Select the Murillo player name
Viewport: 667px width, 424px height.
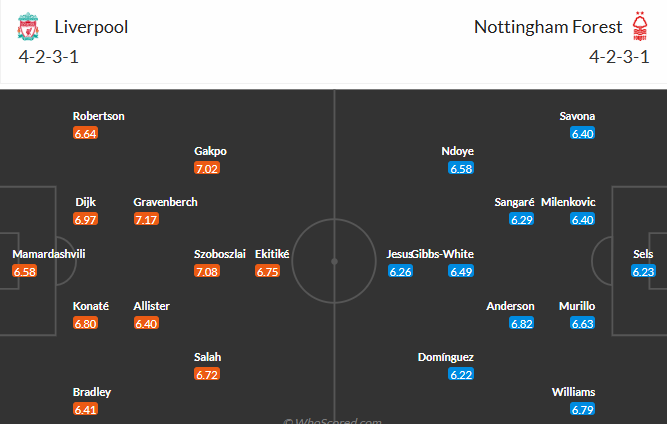click(x=578, y=306)
